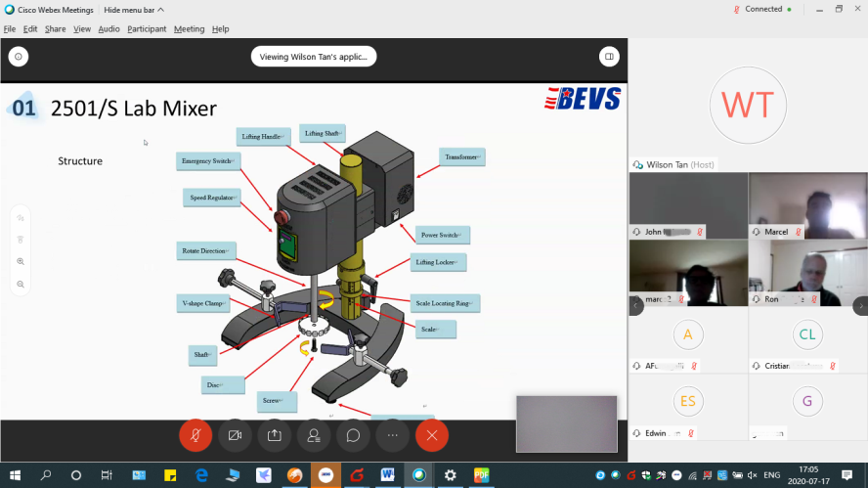Open Windows Start menu
The image size is (868, 488).
point(15,475)
